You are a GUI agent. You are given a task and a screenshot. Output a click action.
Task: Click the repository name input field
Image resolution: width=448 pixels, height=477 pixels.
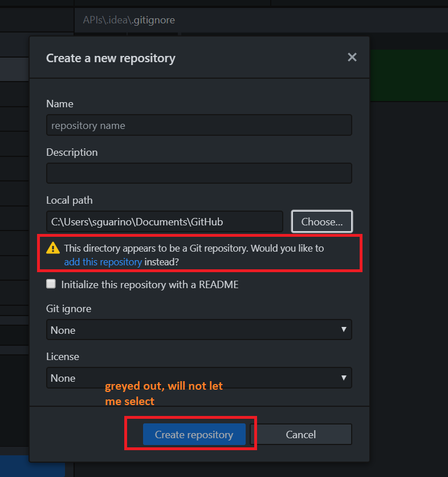pyautogui.click(x=198, y=125)
